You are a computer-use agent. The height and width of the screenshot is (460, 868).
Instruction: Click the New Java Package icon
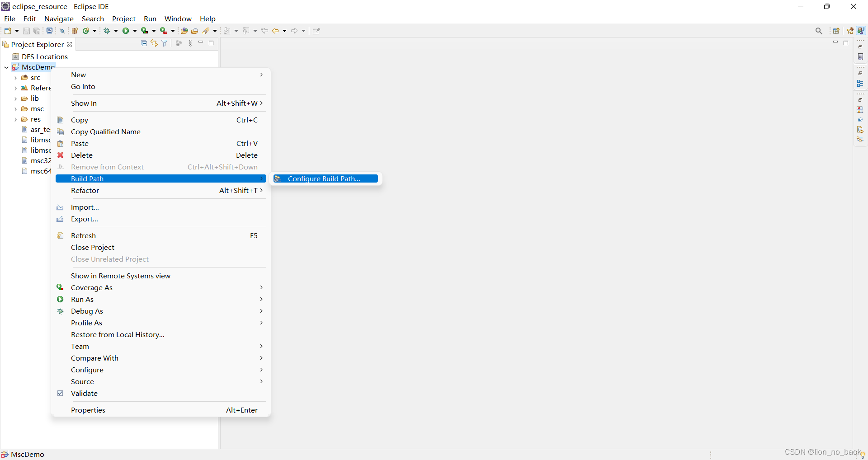pos(75,31)
